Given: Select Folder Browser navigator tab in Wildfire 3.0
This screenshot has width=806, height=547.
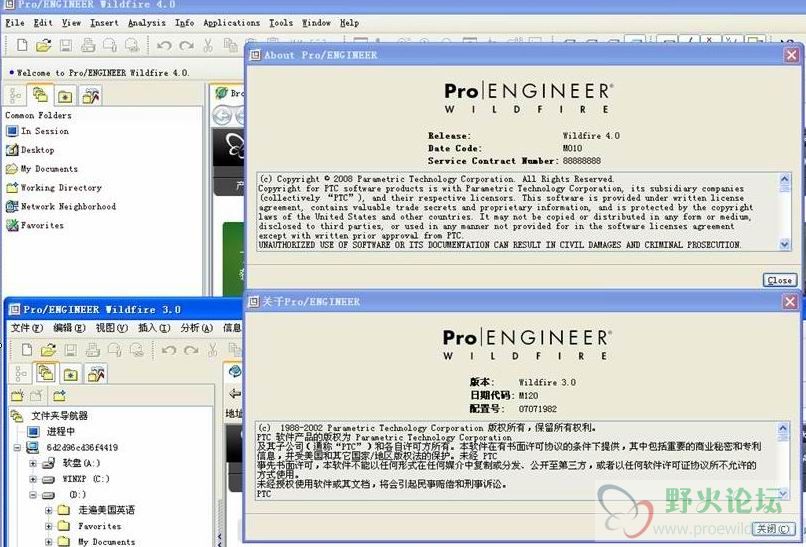Looking at the screenshot, I should coord(45,373).
